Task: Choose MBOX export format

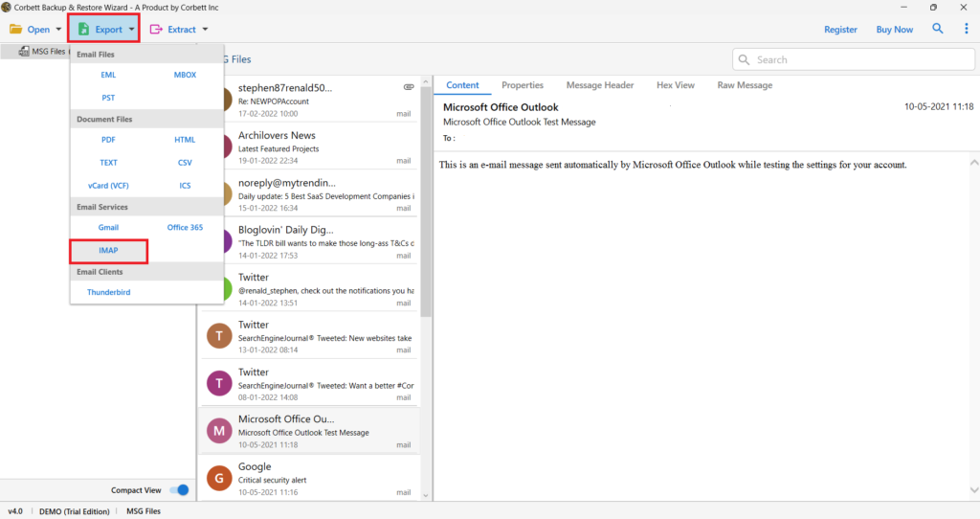Action: tap(185, 75)
